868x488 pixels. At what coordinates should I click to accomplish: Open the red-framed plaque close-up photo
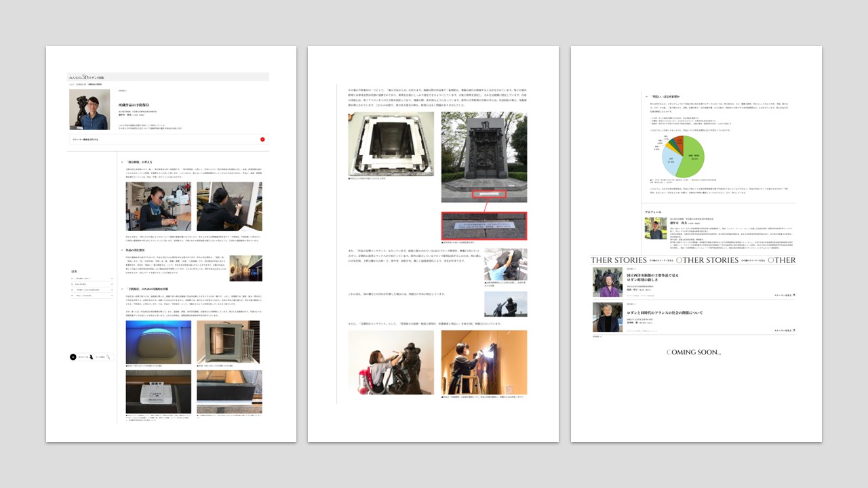coord(484,226)
